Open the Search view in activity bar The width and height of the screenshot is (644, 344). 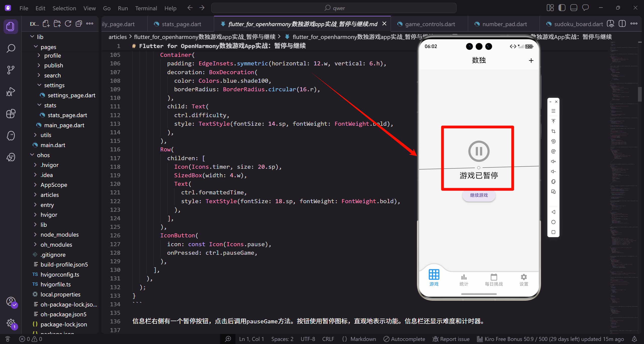pos(11,48)
